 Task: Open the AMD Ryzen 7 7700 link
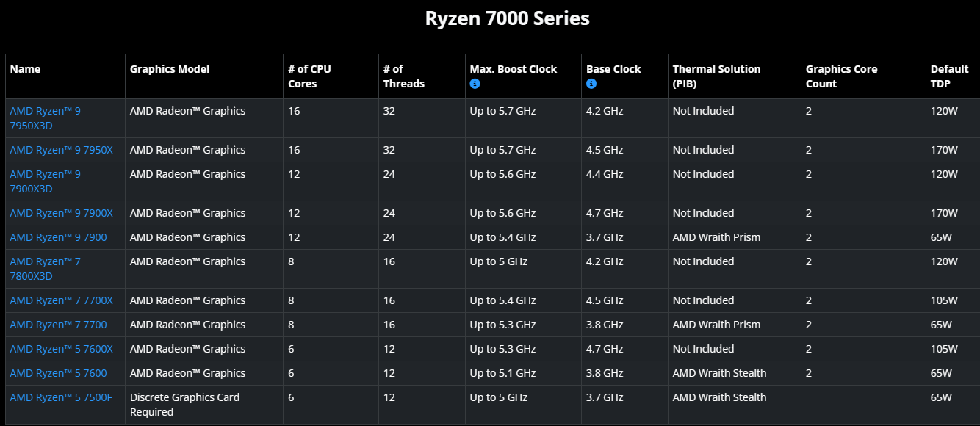pos(58,325)
